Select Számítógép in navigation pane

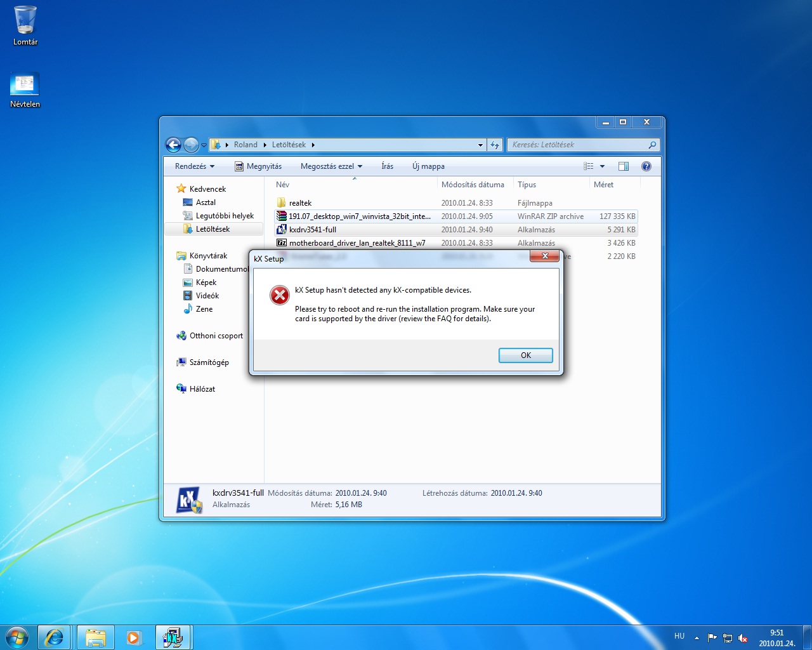[203, 362]
